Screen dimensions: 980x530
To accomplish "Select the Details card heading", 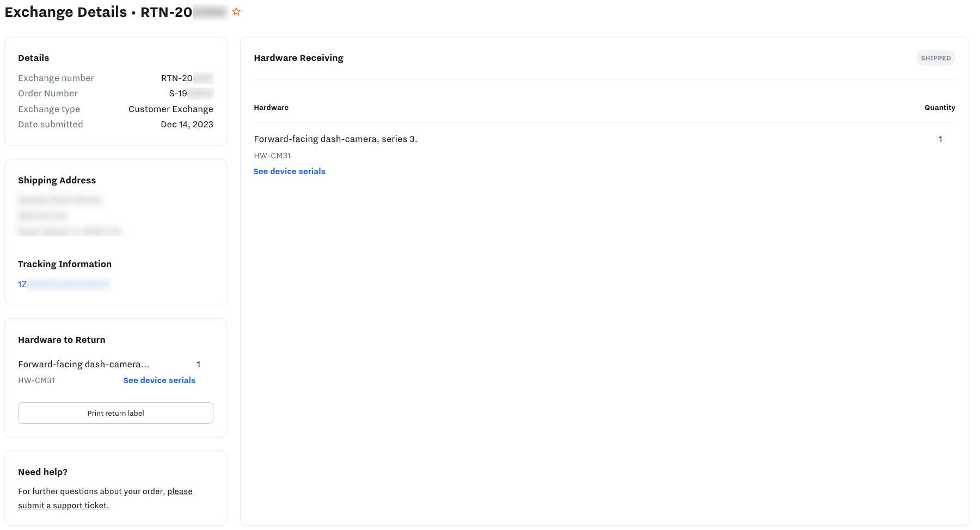I will [x=33, y=58].
